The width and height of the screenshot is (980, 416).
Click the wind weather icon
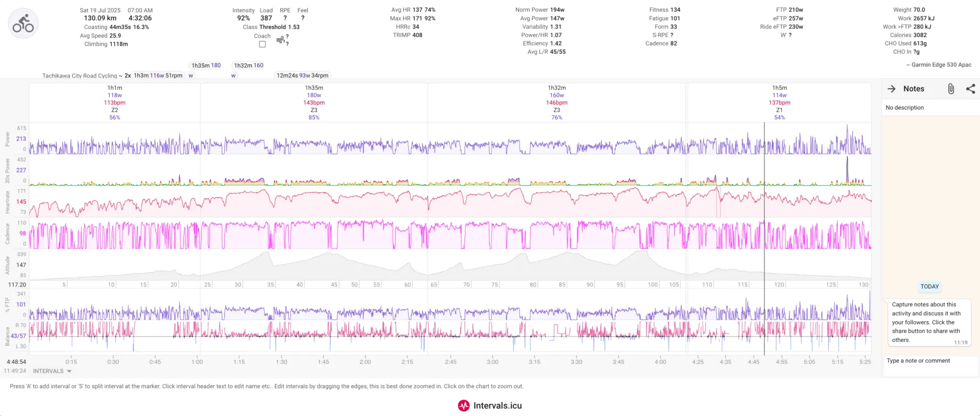coord(280,40)
